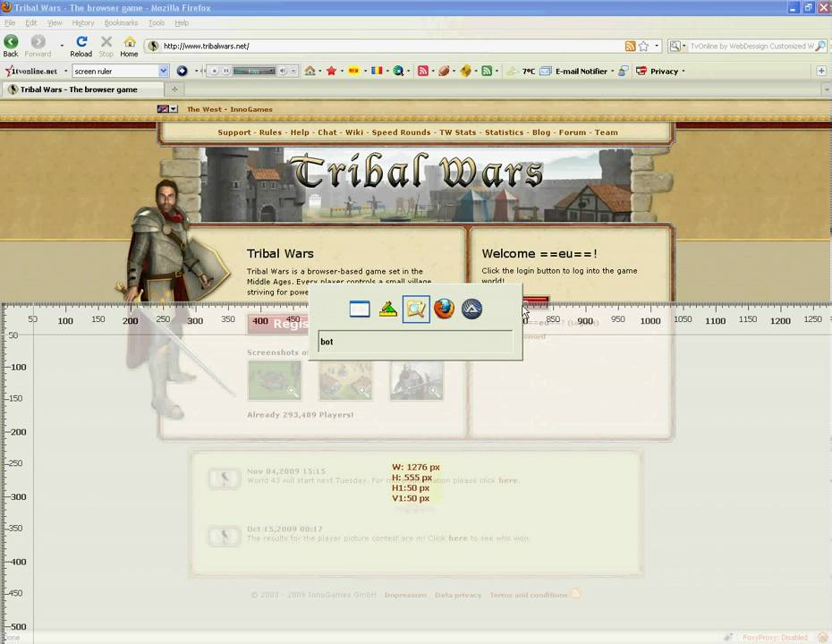The image size is (832, 644).
Task: Select the ruler-and-triangle icon in task switcher
Action: click(388, 309)
